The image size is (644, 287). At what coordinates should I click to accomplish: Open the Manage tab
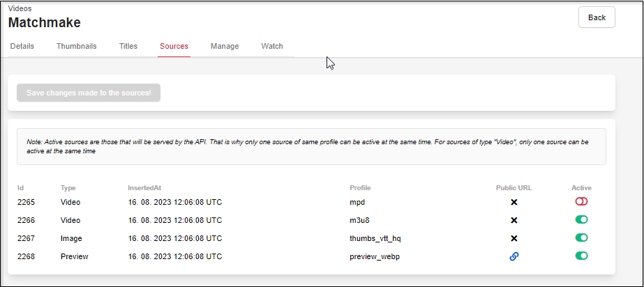tap(225, 46)
